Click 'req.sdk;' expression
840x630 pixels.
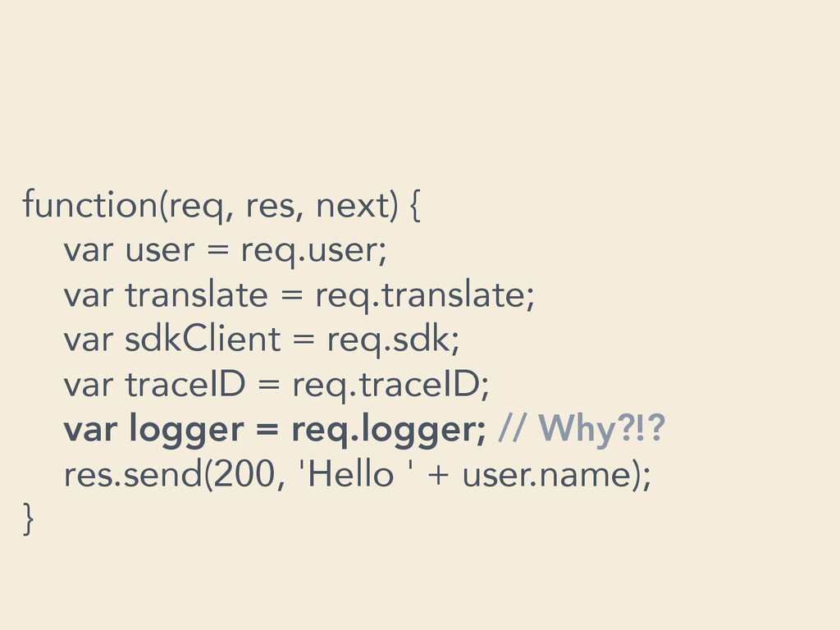(x=393, y=340)
